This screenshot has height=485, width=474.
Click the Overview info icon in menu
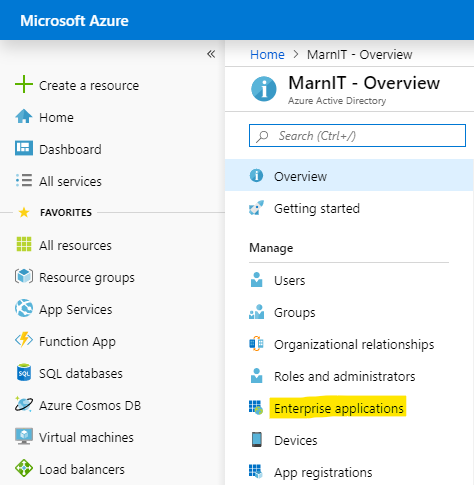click(256, 175)
